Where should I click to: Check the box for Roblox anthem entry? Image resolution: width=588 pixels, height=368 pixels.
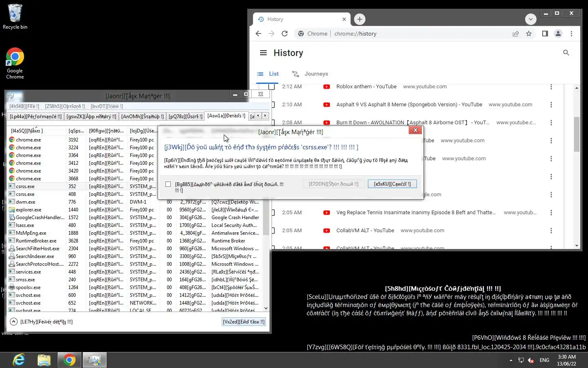(x=272, y=86)
